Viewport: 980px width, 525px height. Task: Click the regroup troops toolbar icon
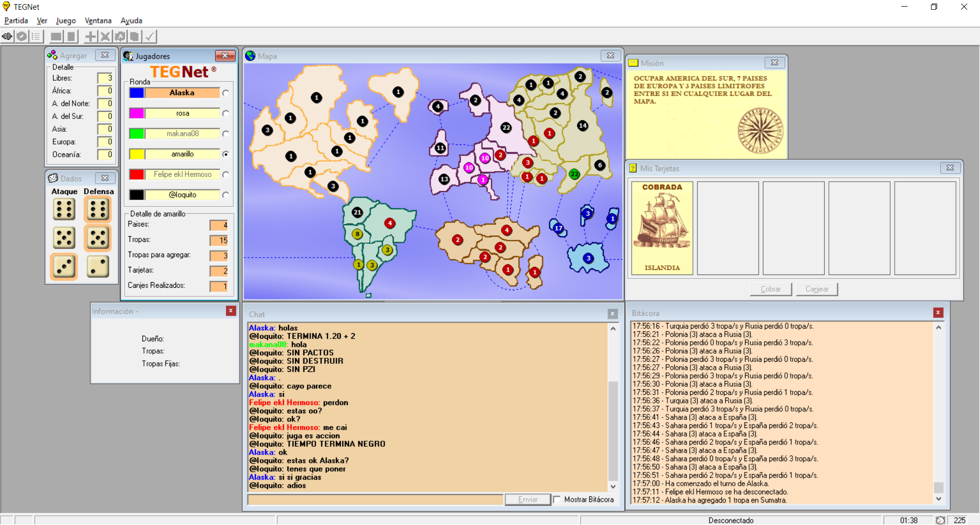[120, 36]
